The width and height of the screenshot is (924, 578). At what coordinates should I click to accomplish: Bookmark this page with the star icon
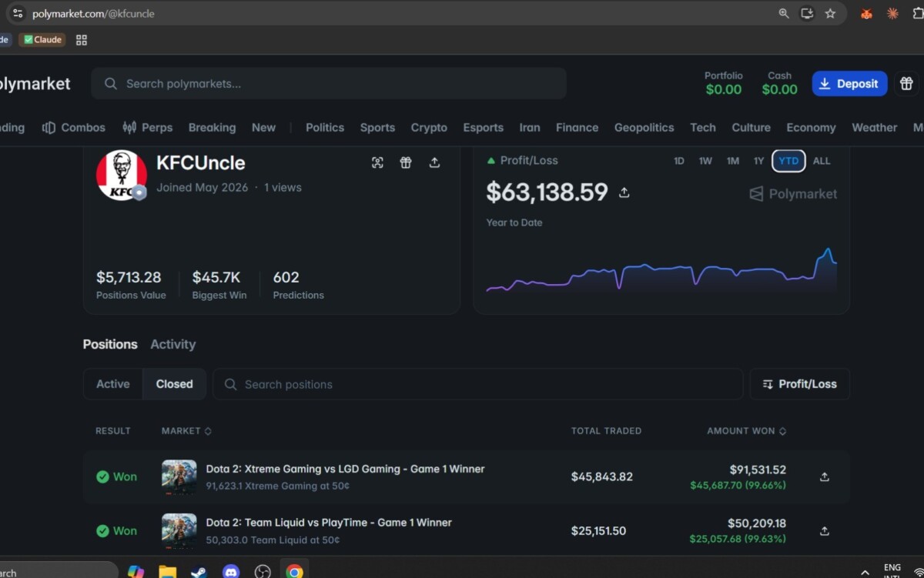coord(830,13)
